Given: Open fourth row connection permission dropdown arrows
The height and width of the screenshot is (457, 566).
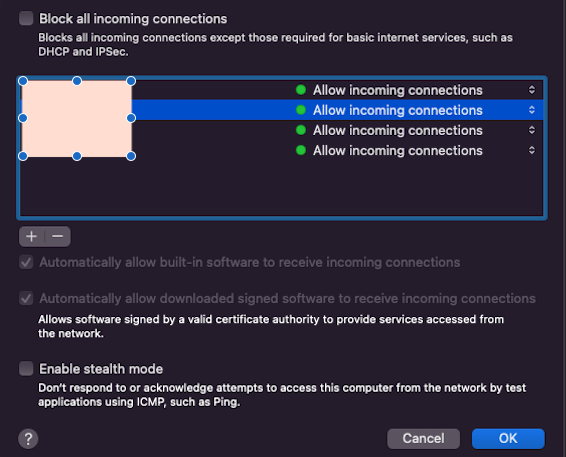Looking at the screenshot, I should [x=532, y=150].
